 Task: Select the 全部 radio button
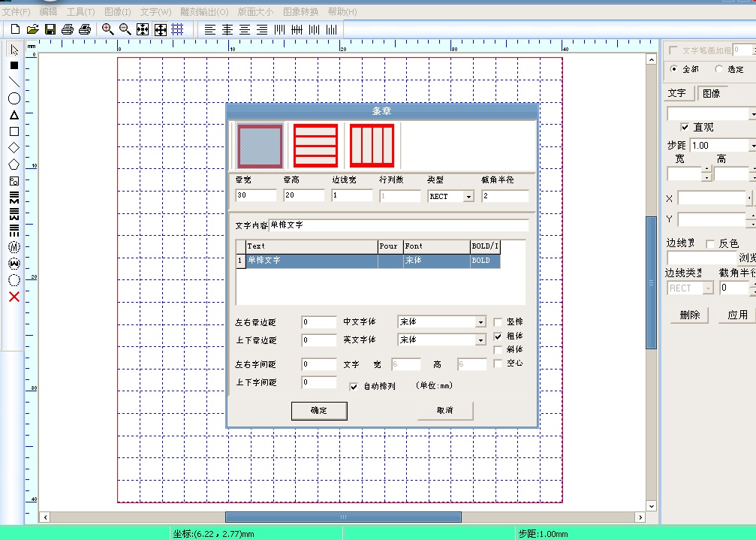(674, 69)
